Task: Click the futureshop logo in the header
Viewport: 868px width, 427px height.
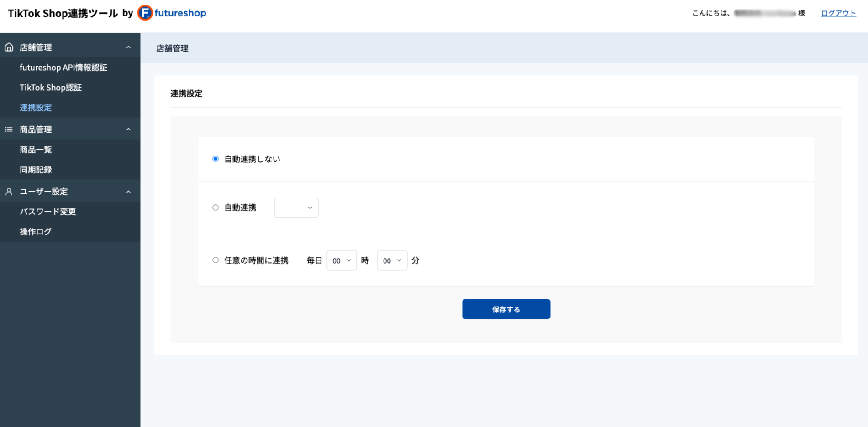Action: 171,13
